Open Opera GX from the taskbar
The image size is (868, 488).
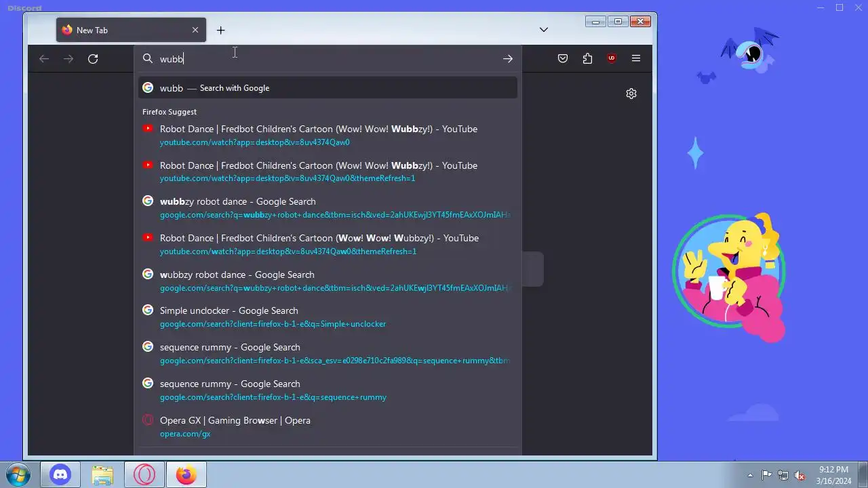point(144,475)
